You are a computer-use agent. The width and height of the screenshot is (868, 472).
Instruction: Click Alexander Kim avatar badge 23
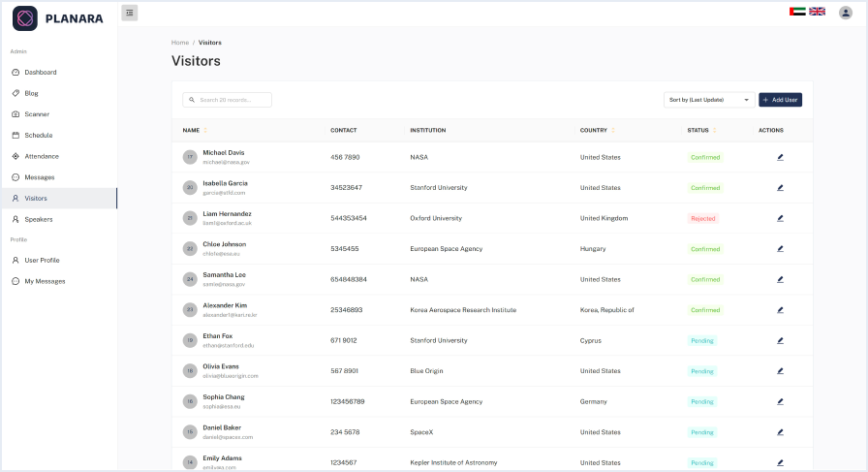tap(190, 310)
